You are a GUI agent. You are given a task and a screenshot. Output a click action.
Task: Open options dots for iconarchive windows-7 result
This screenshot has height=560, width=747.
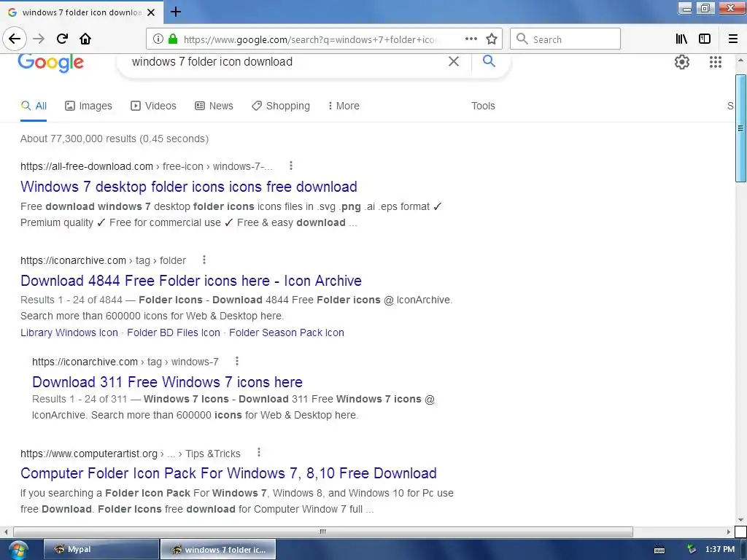coord(237,362)
